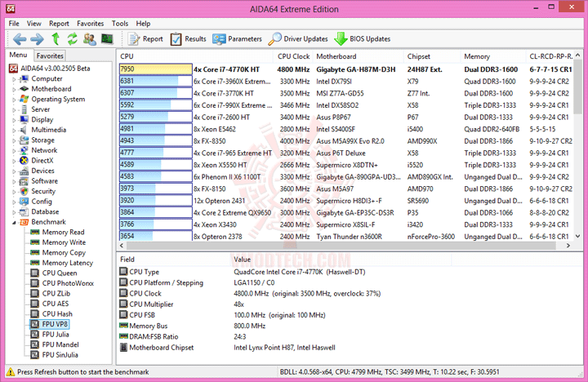Expand the Motherboard tree node
Image resolution: width=588 pixels, height=382 pixels.
[14, 89]
